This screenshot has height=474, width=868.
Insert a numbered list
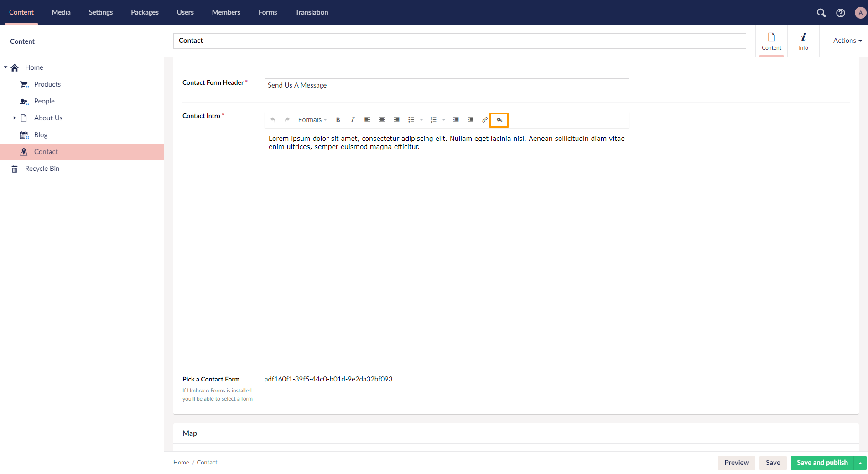433,120
